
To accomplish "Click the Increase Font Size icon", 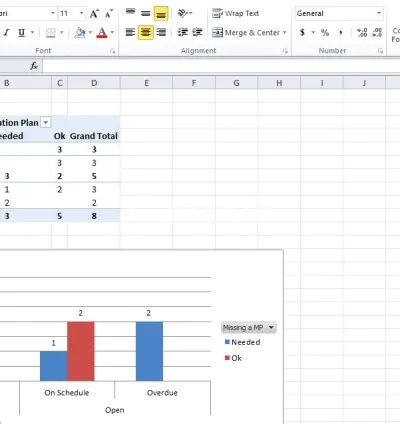I will [94, 14].
